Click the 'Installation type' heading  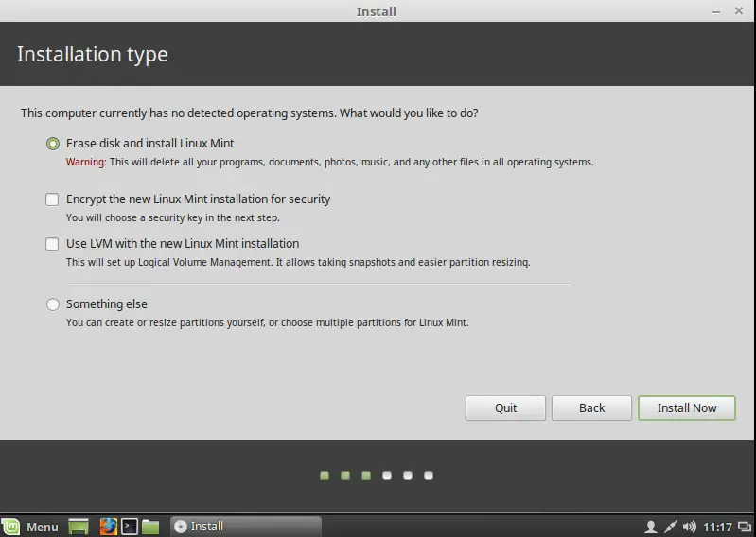coord(93,54)
